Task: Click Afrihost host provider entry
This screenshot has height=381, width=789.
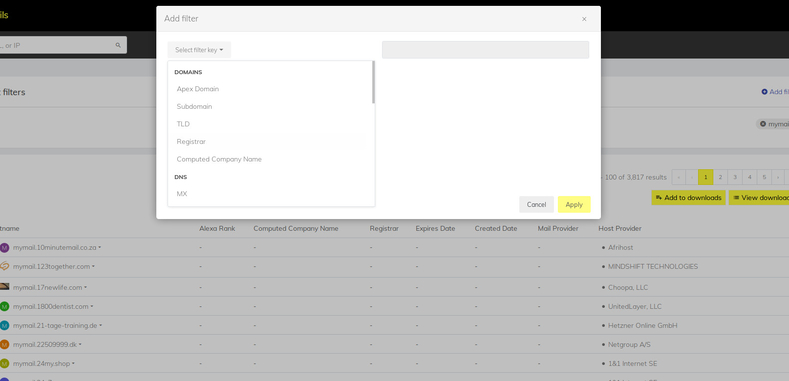Action: pos(620,248)
